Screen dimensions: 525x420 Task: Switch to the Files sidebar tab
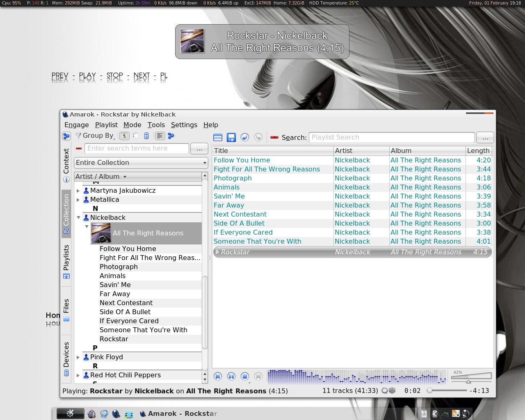tap(66, 310)
